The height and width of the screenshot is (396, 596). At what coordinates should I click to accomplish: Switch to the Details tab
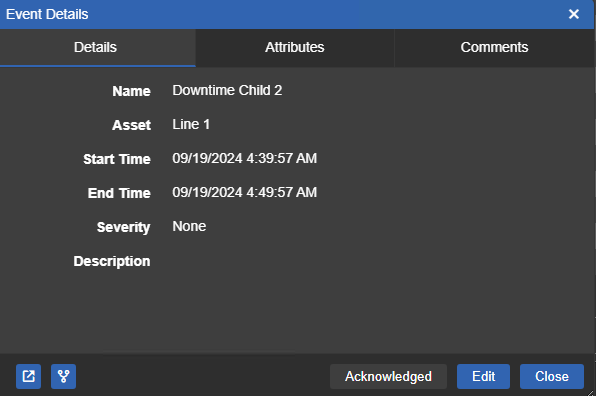(98, 48)
